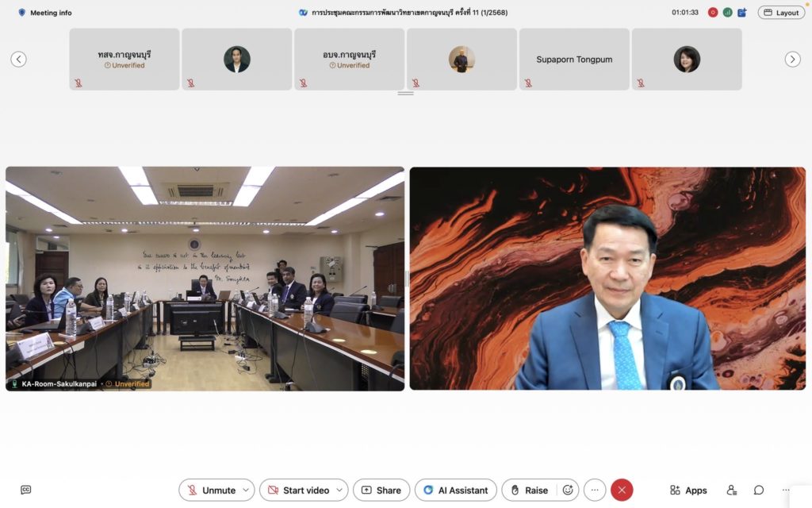Open the participants panel
This screenshot has height=508, width=812.
tap(731, 490)
